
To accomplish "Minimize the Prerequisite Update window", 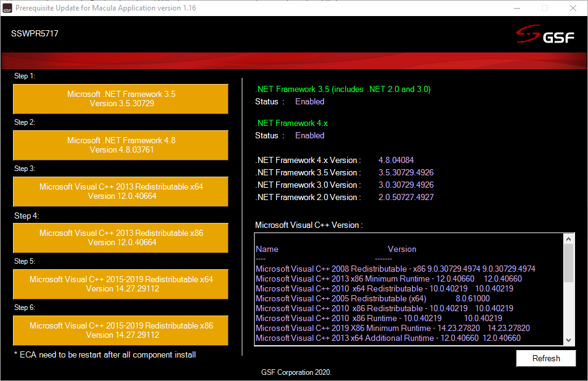I will [x=517, y=8].
